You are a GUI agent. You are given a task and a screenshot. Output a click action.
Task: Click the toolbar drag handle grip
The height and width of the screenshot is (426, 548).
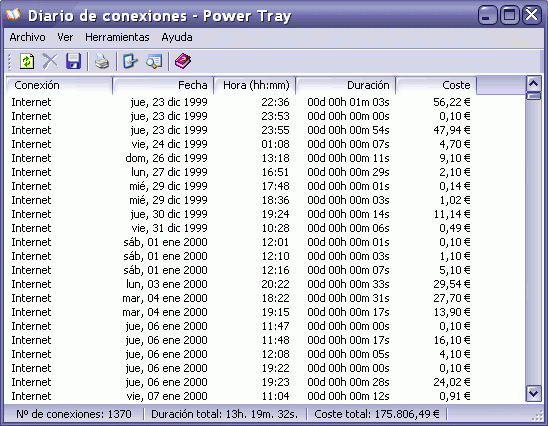tap(10, 62)
